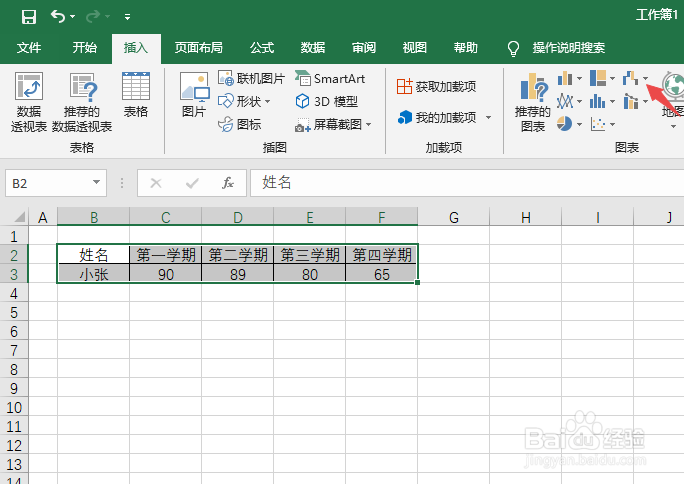The height and width of the screenshot is (484, 684).
Task: Switch to the 审阅 tab
Action: (364, 48)
